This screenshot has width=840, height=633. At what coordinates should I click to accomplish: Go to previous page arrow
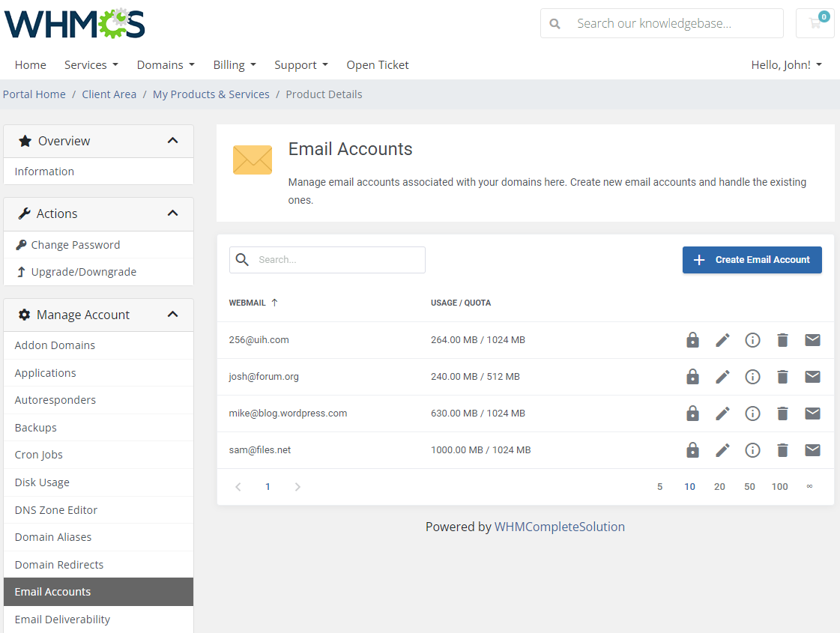click(x=238, y=487)
